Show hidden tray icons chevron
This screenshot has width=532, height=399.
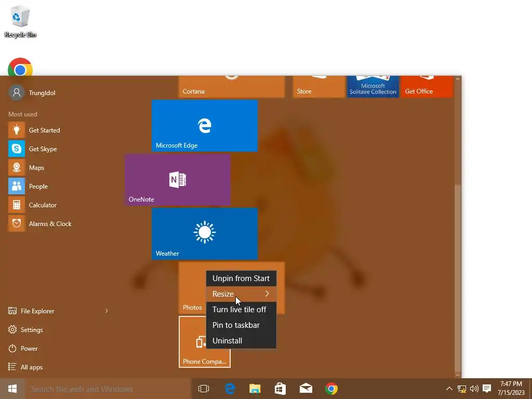pyautogui.click(x=449, y=389)
